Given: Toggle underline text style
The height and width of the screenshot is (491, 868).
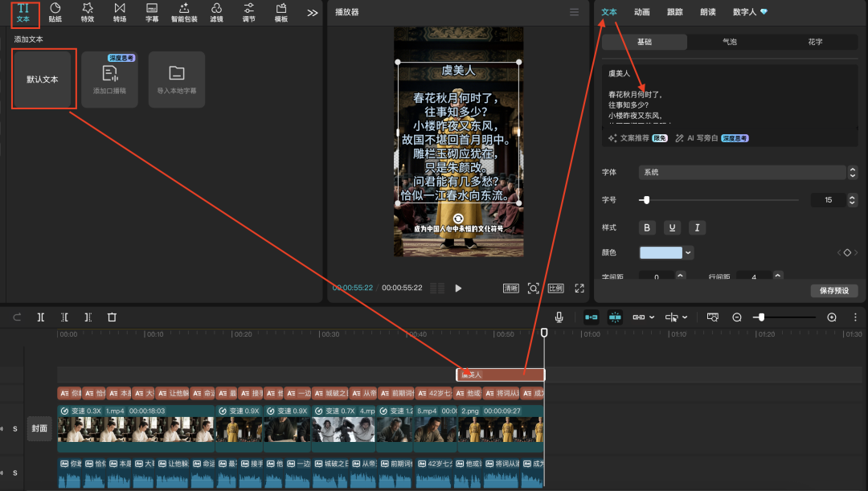Looking at the screenshot, I should (x=672, y=228).
